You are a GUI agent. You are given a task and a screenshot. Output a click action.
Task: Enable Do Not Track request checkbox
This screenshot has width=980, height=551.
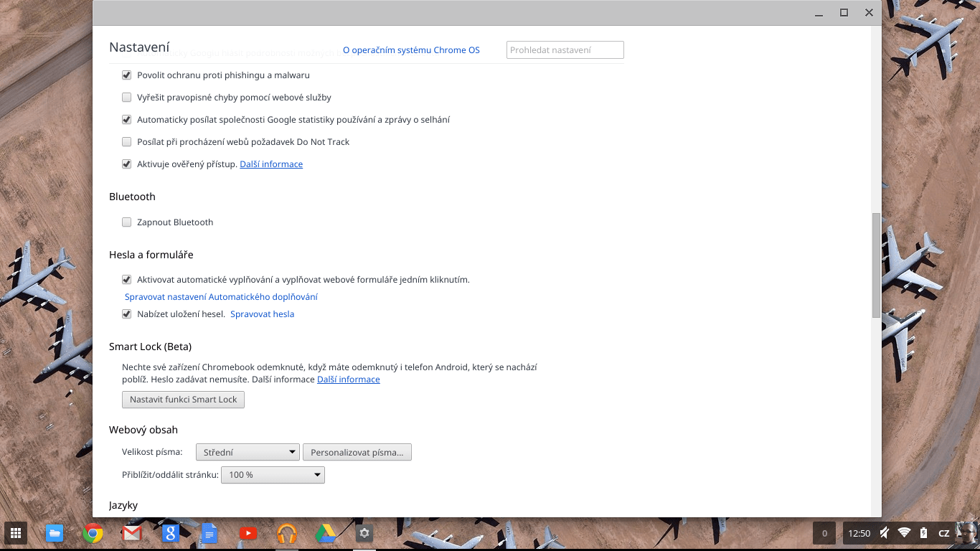click(126, 141)
